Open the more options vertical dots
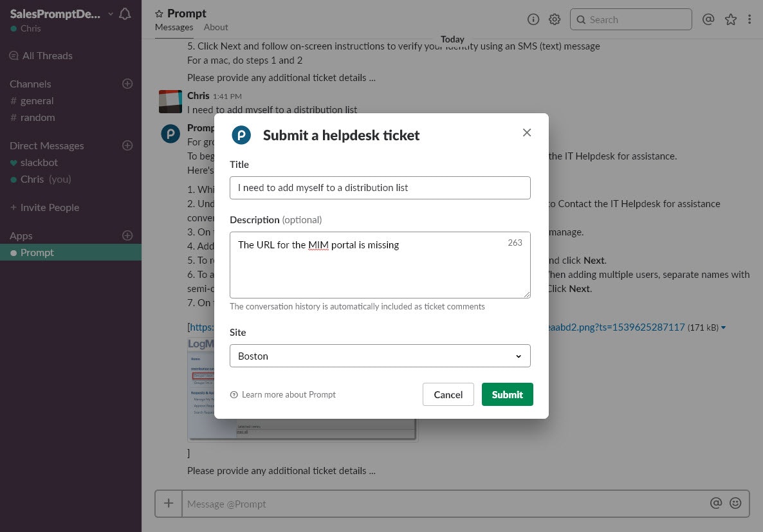This screenshot has width=763, height=532. (749, 19)
